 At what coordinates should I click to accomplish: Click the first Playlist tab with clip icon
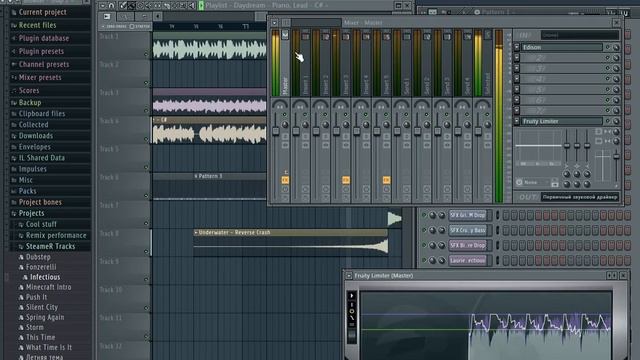click(x=107, y=16)
